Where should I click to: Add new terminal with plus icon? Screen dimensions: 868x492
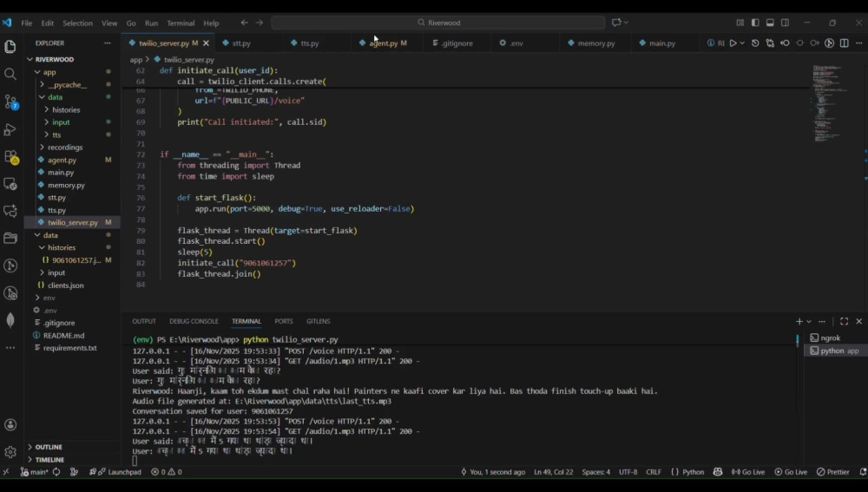coord(799,322)
